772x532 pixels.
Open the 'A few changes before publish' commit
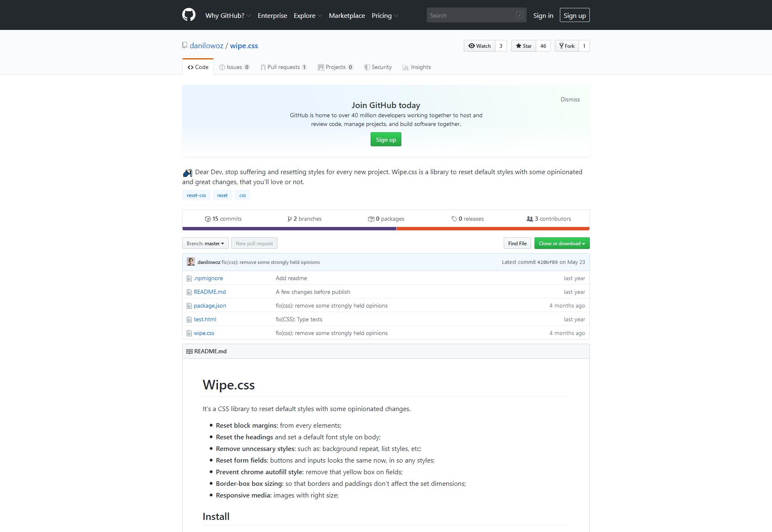tap(313, 292)
